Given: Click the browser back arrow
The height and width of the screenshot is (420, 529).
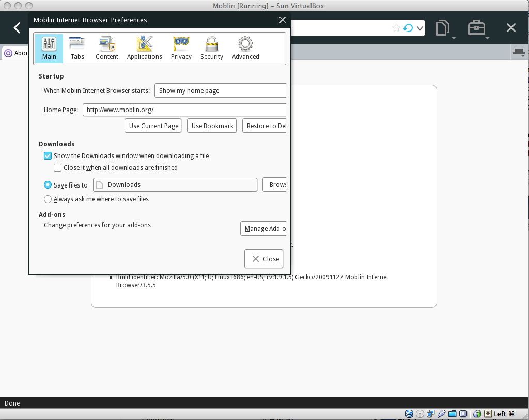Looking at the screenshot, I should click(17, 28).
